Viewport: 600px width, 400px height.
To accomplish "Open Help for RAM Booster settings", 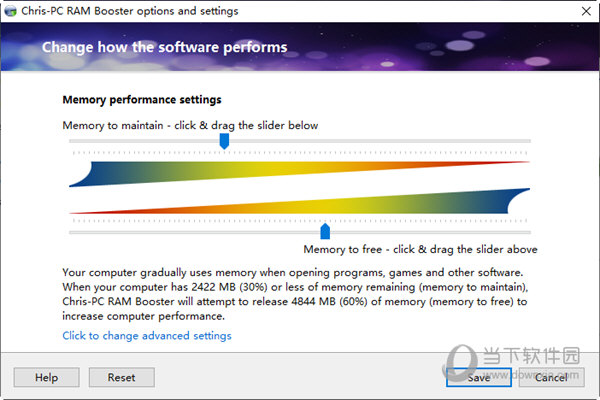I will coord(47,377).
